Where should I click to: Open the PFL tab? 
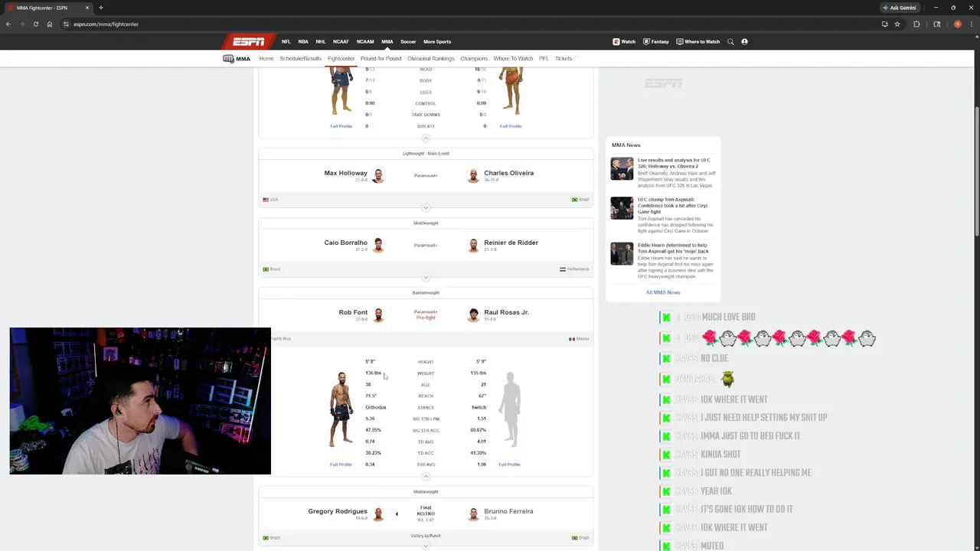tap(544, 58)
